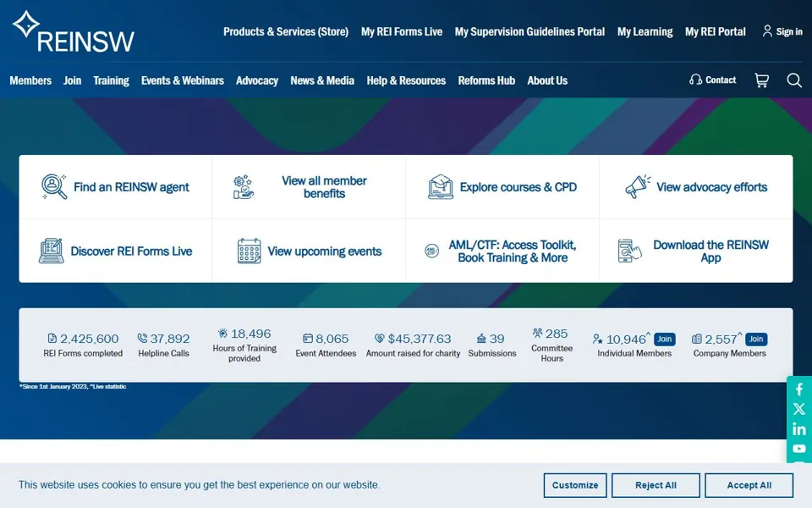Click the $45,377.63 charity amount
This screenshot has width=812, height=508.
(x=420, y=339)
